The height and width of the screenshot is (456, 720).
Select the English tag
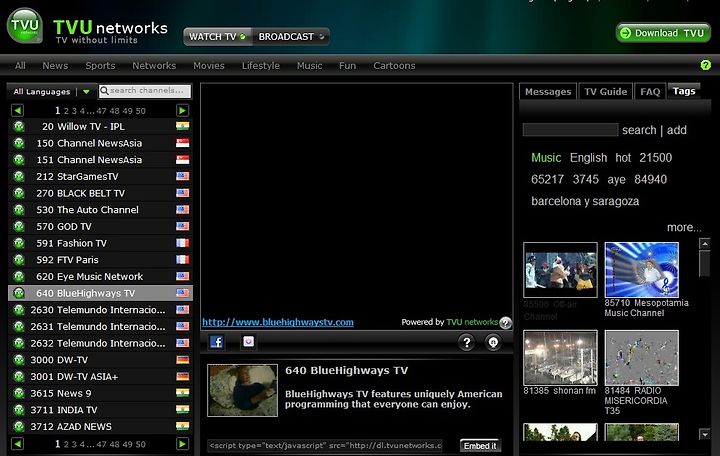tap(588, 158)
